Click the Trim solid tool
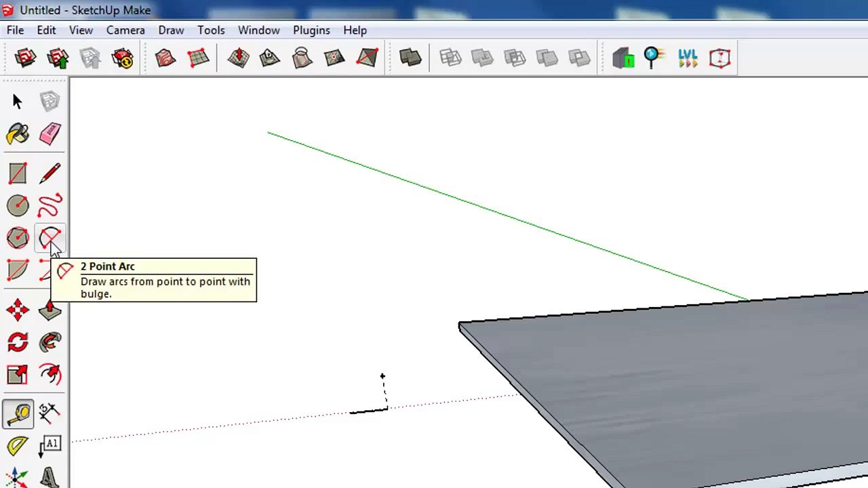Screen dimensions: 868x488 (547, 58)
